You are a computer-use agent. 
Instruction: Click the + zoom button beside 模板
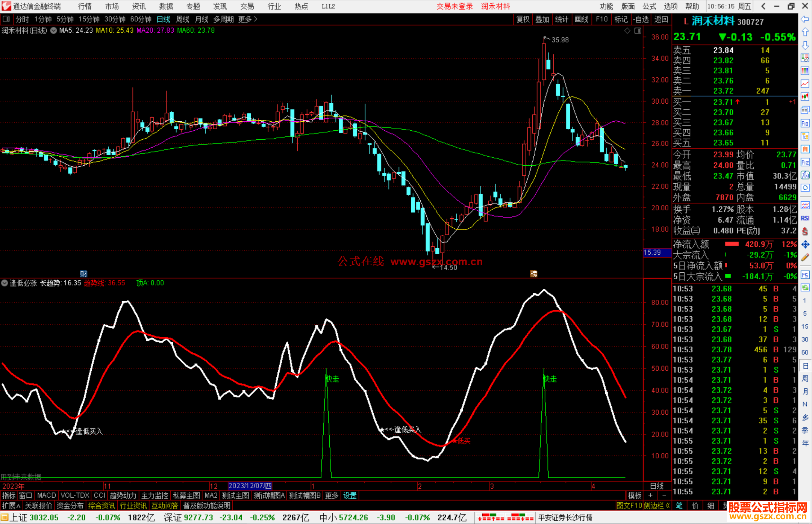point(650,495)
